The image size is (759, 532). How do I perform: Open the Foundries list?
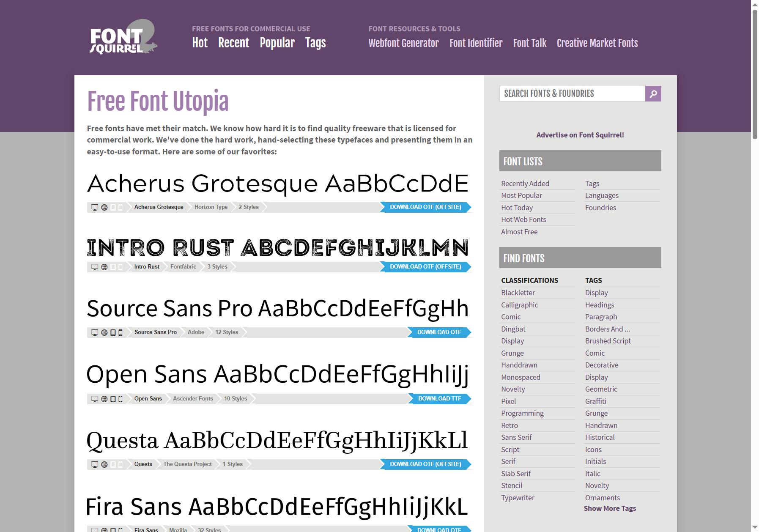(600, 208)
